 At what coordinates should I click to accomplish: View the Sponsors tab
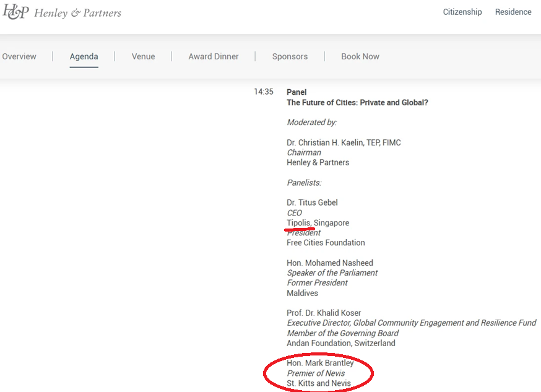tap(290, 56)
